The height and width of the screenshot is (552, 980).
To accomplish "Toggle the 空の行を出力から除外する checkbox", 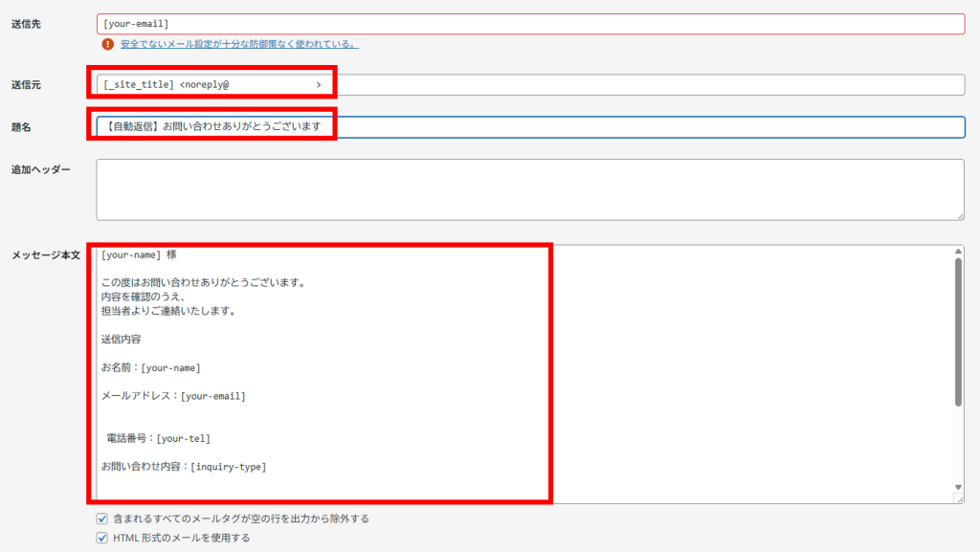I will click(x=102, y=519).
